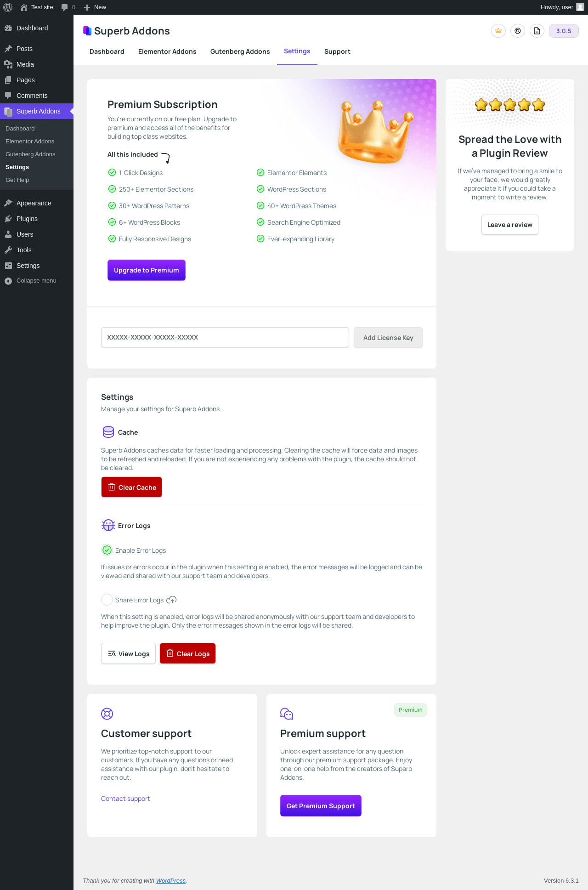Click the Upgrade to Premium button

pos(146,270)
